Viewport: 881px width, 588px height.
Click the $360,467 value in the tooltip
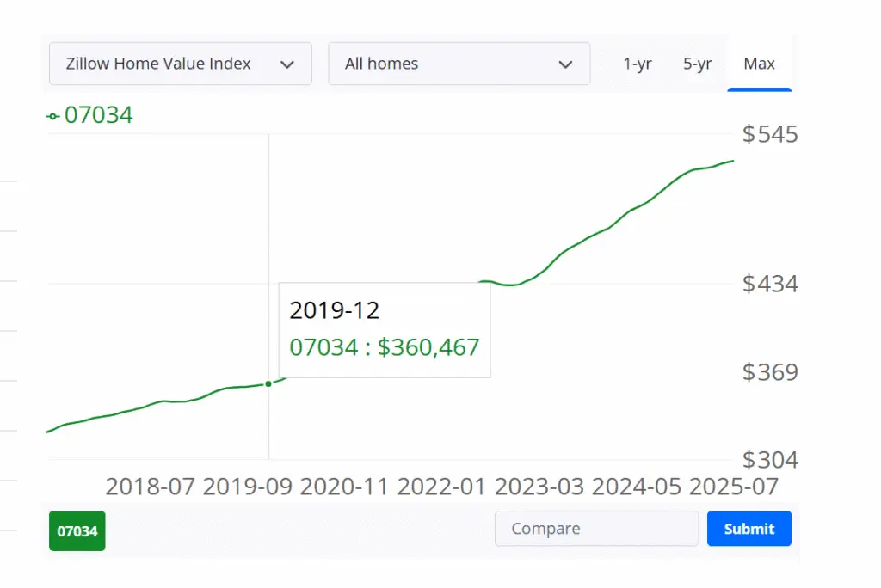[428, 347]
